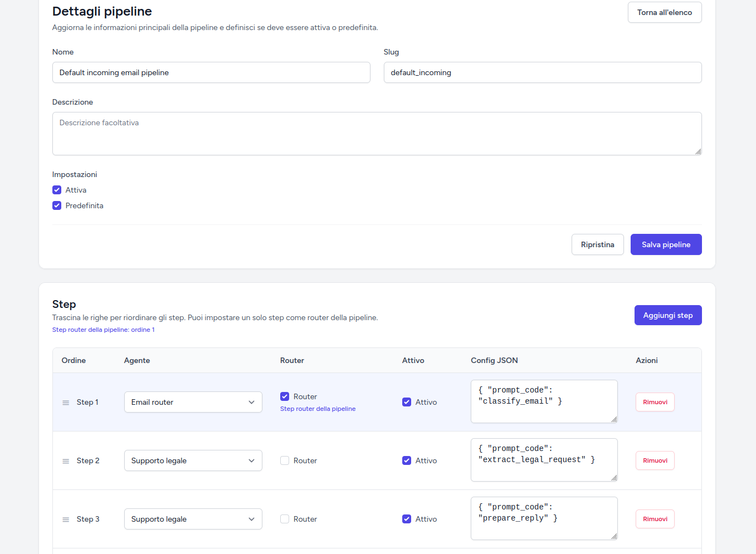Enable Router checkbox for Step 2
This screenshot has width=756, height=554.
[285, 460]
